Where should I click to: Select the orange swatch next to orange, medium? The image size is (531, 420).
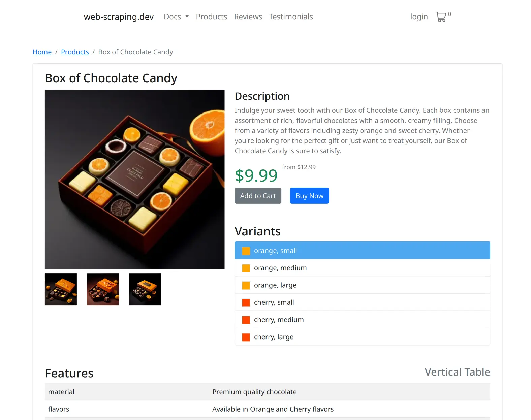coord(246,268)
